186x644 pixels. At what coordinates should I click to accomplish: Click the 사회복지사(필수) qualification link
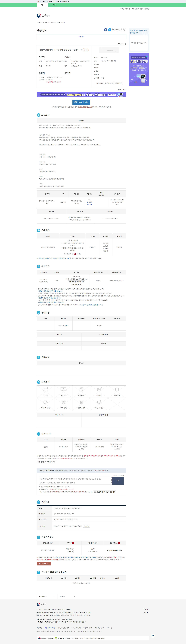click(x=63, y=326)
